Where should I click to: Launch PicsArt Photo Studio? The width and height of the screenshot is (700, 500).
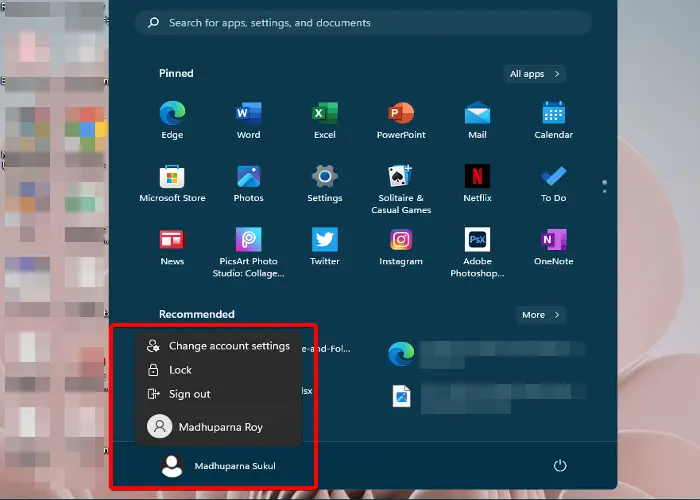click(249, 253)
